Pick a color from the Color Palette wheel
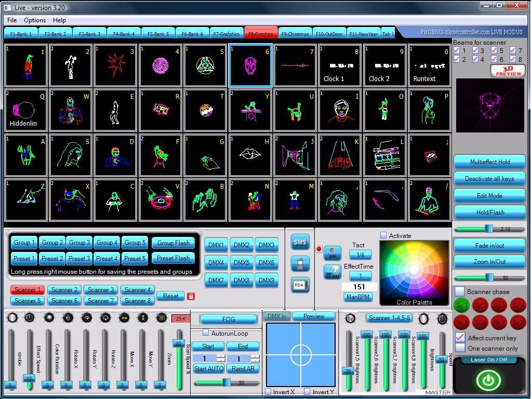The width and height of the screenshot is (532, 399). click(x=414, y=270)
